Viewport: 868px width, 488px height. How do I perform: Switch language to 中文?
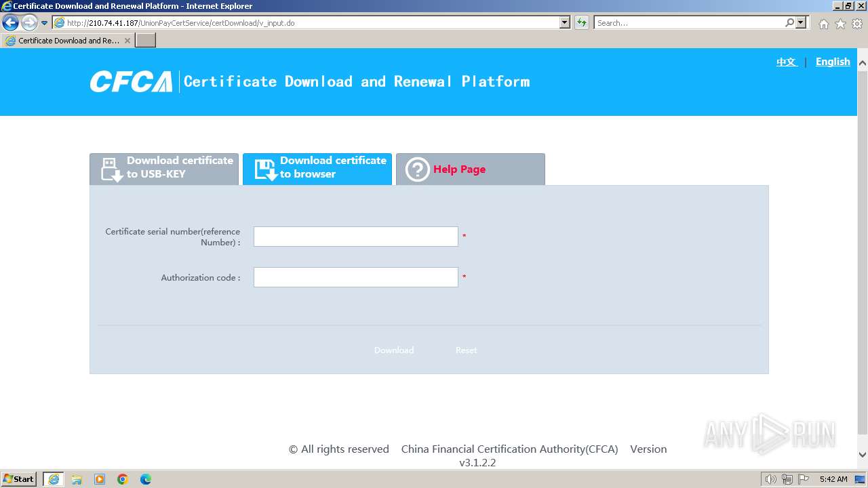click(x=787, y=62)
